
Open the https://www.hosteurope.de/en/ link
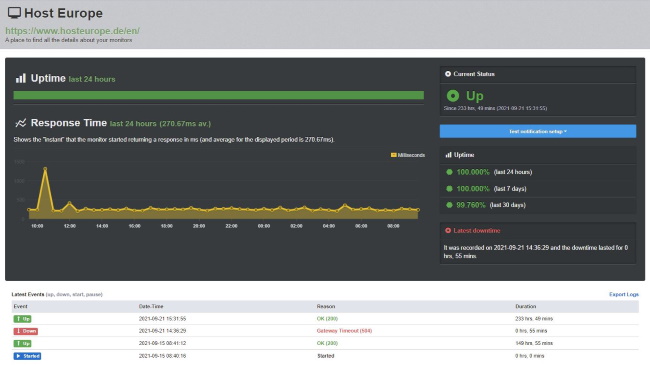(x=72, y=31)
